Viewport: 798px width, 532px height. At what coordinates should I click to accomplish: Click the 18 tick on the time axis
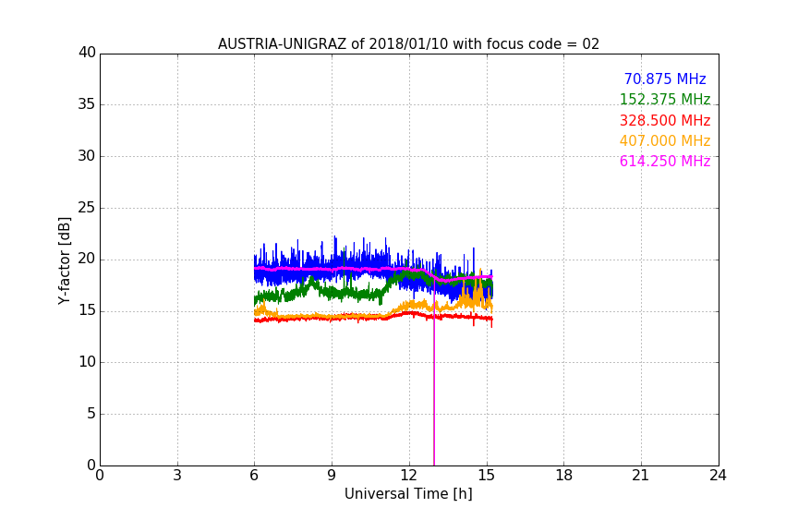click(x=563, y=476)
